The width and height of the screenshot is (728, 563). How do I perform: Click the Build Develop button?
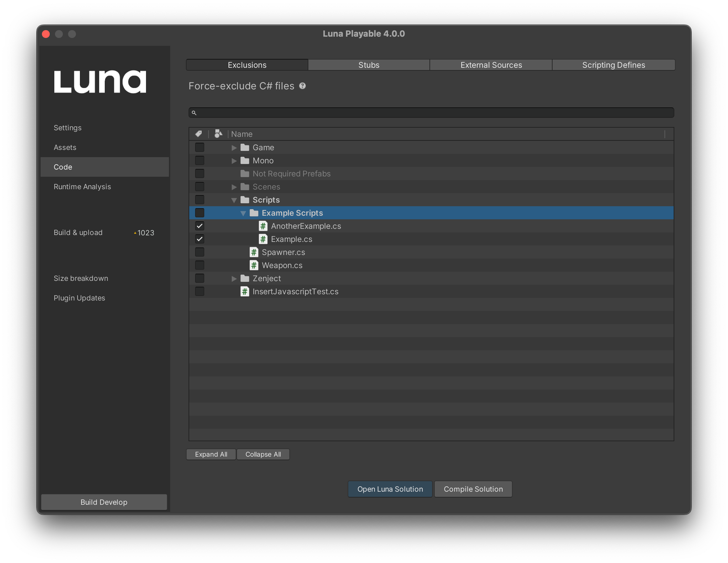104,502
